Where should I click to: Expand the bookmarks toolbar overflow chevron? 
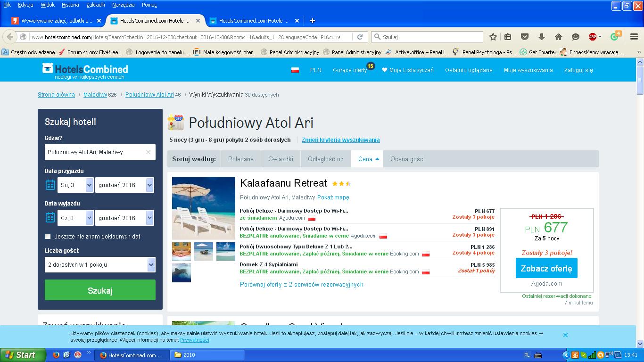pos(639,52)
